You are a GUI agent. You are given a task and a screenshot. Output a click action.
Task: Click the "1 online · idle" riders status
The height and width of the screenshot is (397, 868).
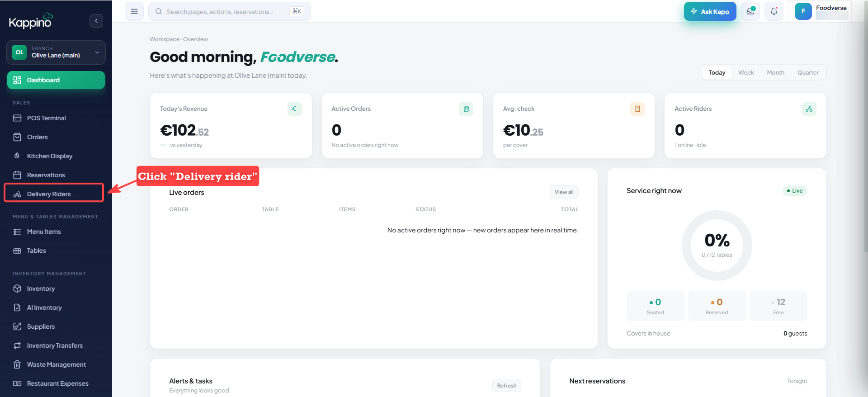coord(690,145)
